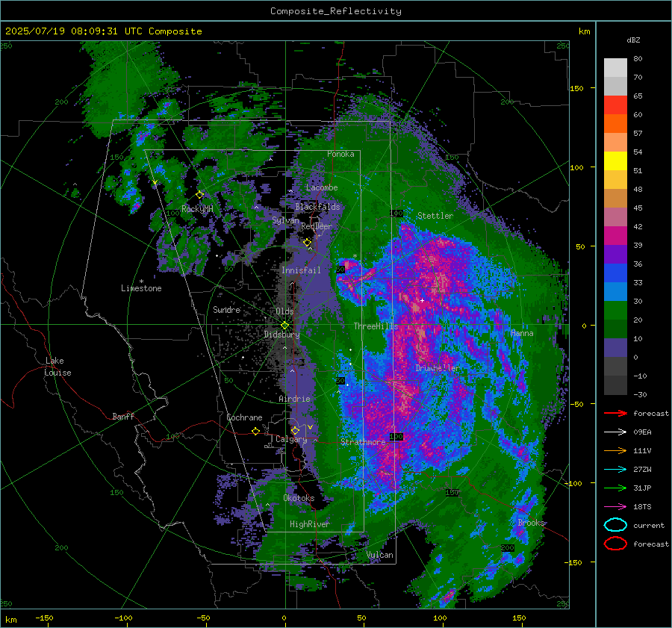Click the HighRiver label
Screen dimensions: 672x628
pyautogui.click(x=309, y=524)
